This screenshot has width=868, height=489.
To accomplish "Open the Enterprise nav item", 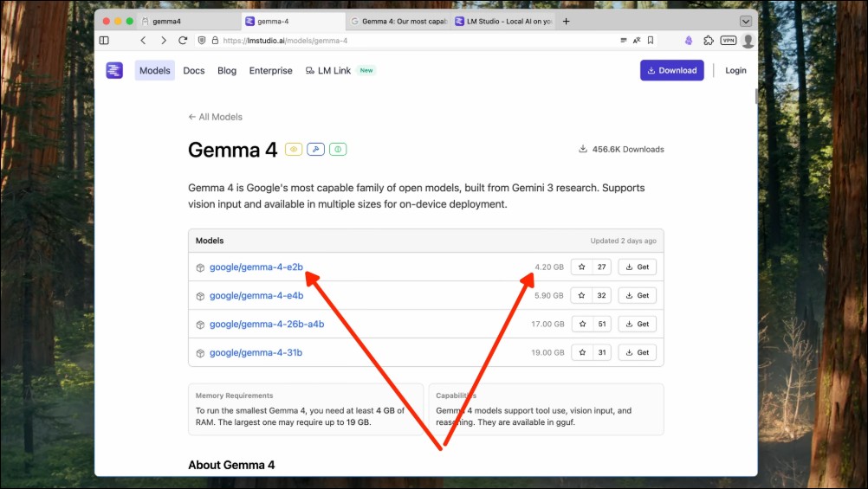I will 270,70.
